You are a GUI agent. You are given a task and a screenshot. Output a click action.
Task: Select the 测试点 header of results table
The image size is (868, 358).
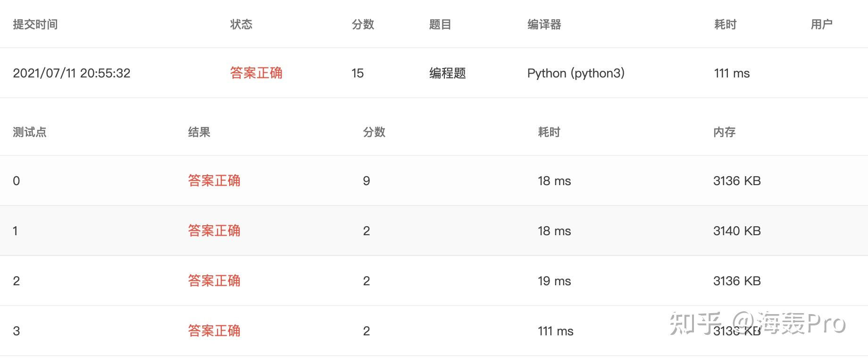tap(29, 133)
